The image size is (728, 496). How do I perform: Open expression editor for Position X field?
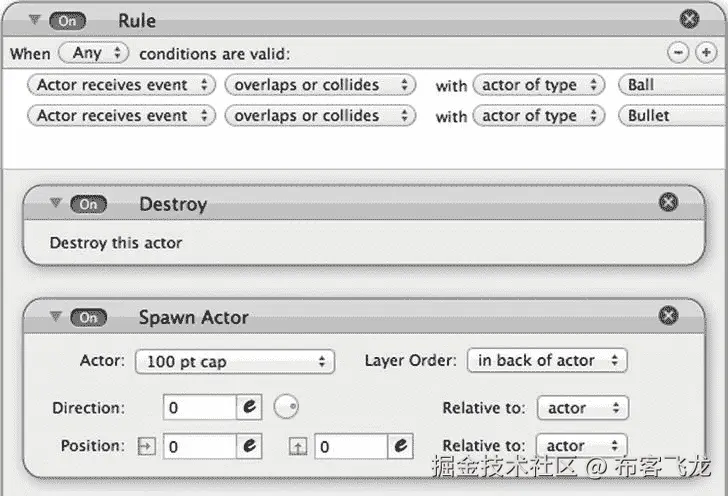point(249,446)
